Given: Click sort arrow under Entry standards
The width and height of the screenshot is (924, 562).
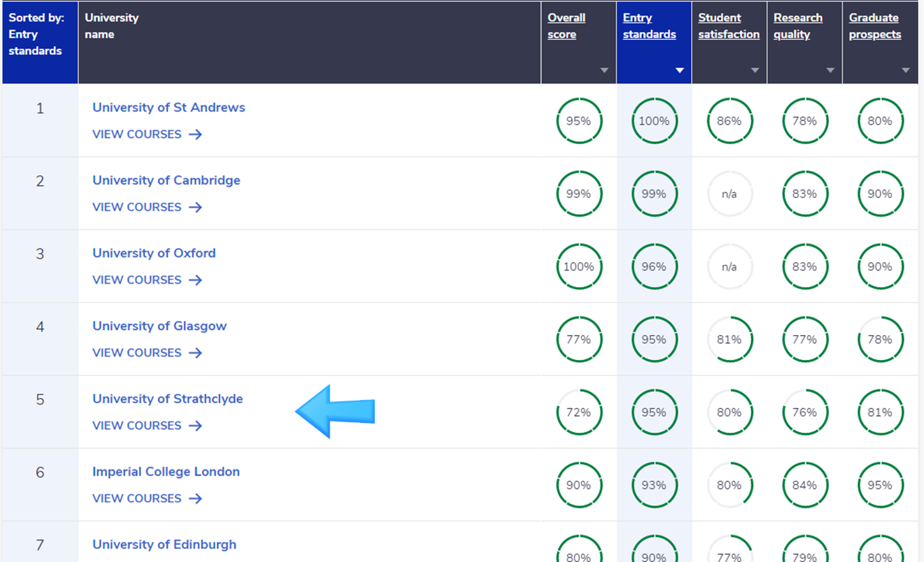Looking at the screenshot, I should click(679, 70).
